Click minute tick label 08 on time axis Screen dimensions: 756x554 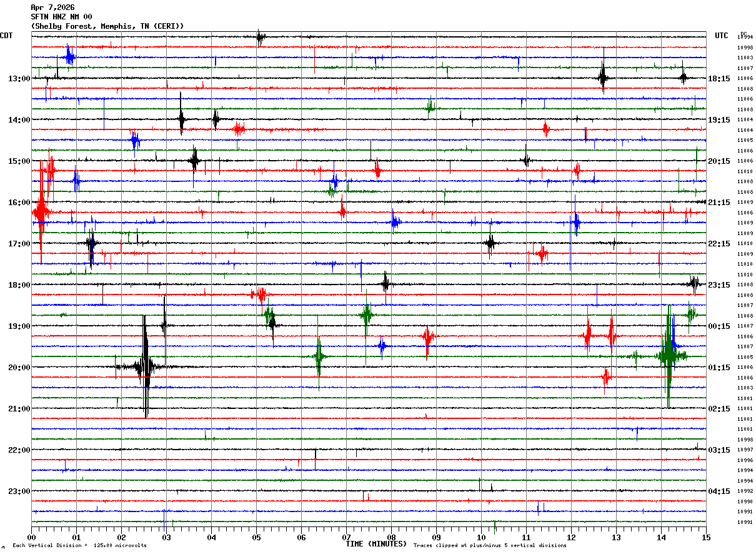tap(391, 537)
